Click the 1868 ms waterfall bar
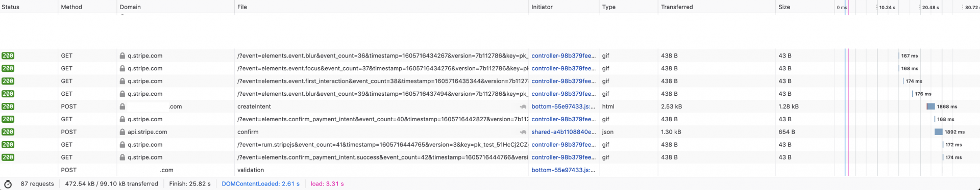 coord(930,106)
